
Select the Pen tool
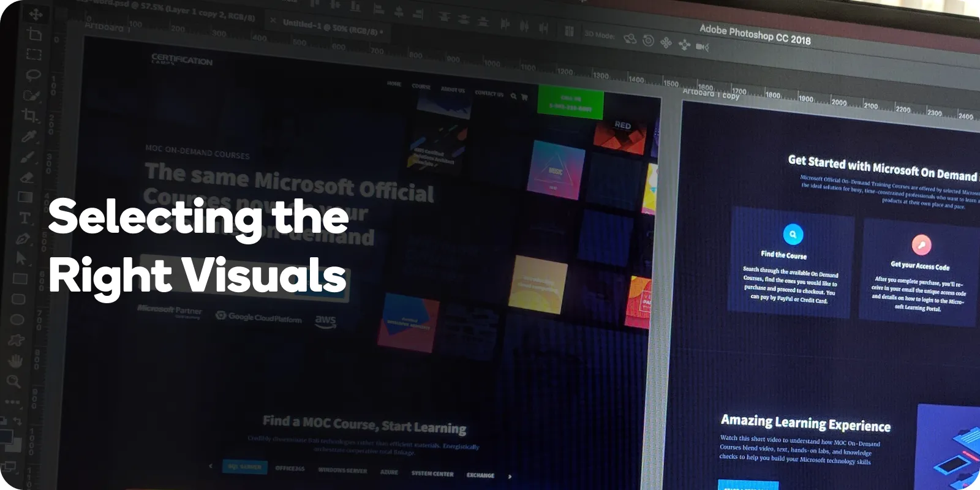click(23, 238)
